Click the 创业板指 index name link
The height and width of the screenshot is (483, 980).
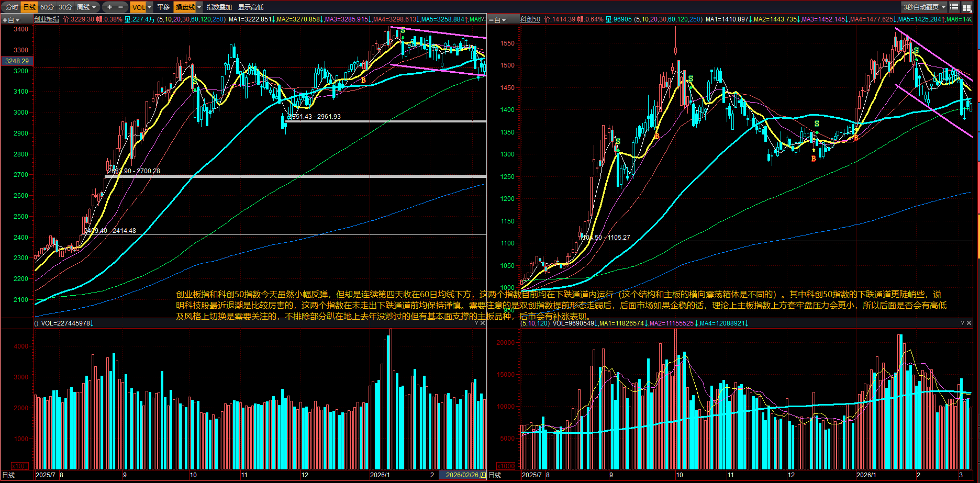pyautogui.click(x=47, y=19)
